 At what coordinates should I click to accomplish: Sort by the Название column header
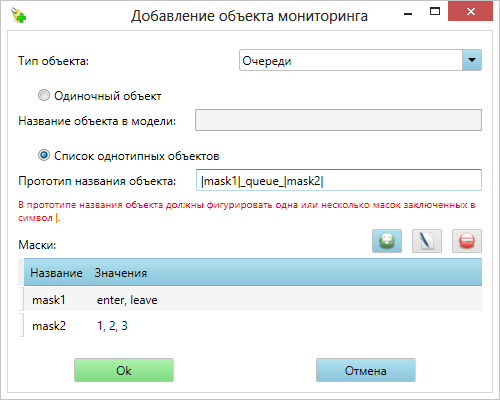click(x=56, y=273)
